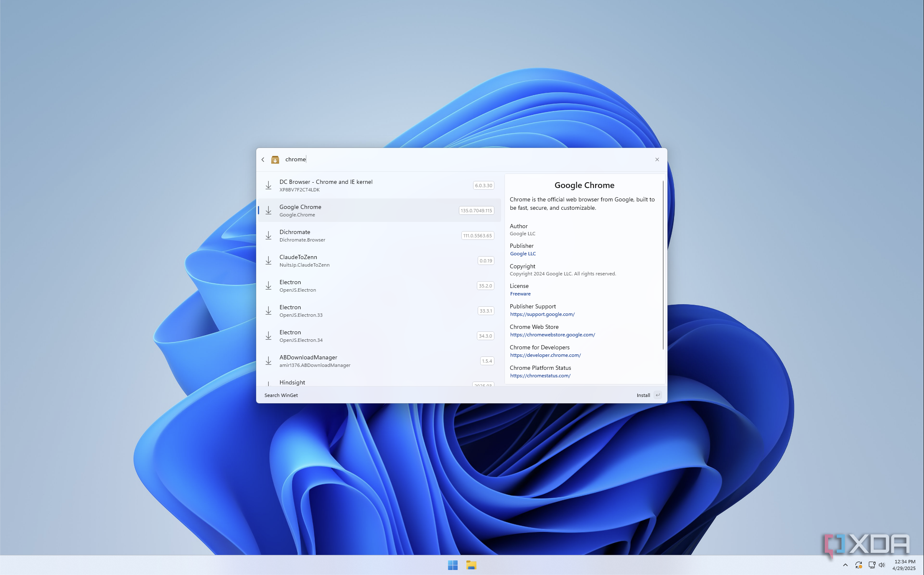Show hidden system tray icons

[845, 565]
